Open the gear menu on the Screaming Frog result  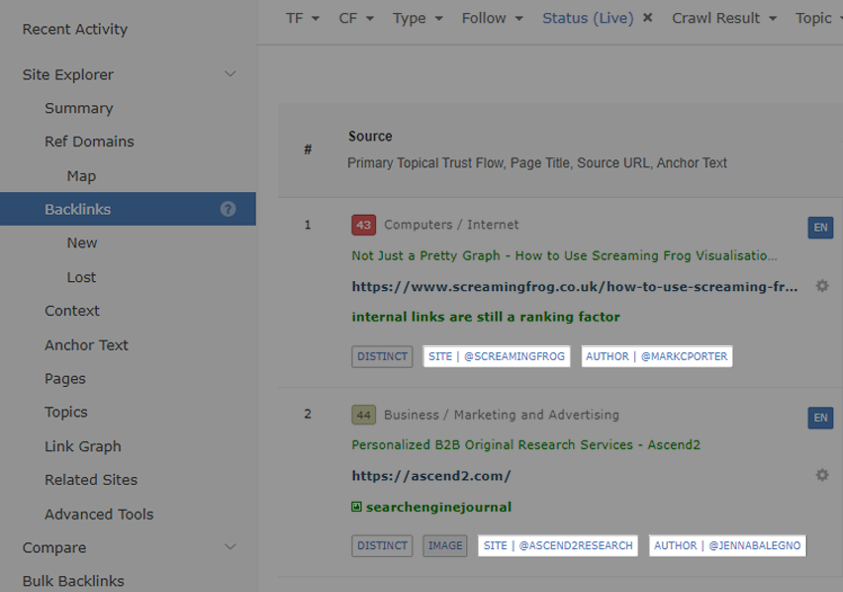tap(822, 286)
